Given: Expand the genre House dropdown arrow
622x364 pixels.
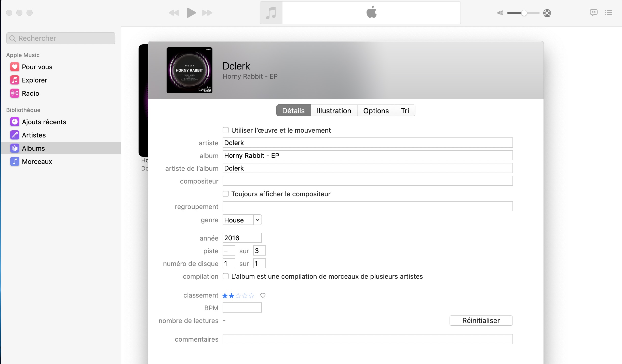Looking at the screenshot, I should 258,220.
